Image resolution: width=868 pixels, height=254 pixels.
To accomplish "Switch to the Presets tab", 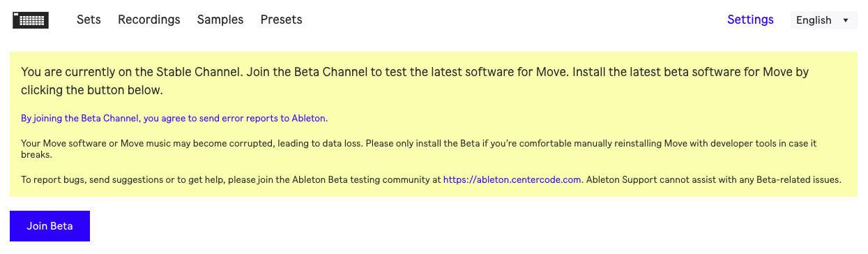I will 282,20.
